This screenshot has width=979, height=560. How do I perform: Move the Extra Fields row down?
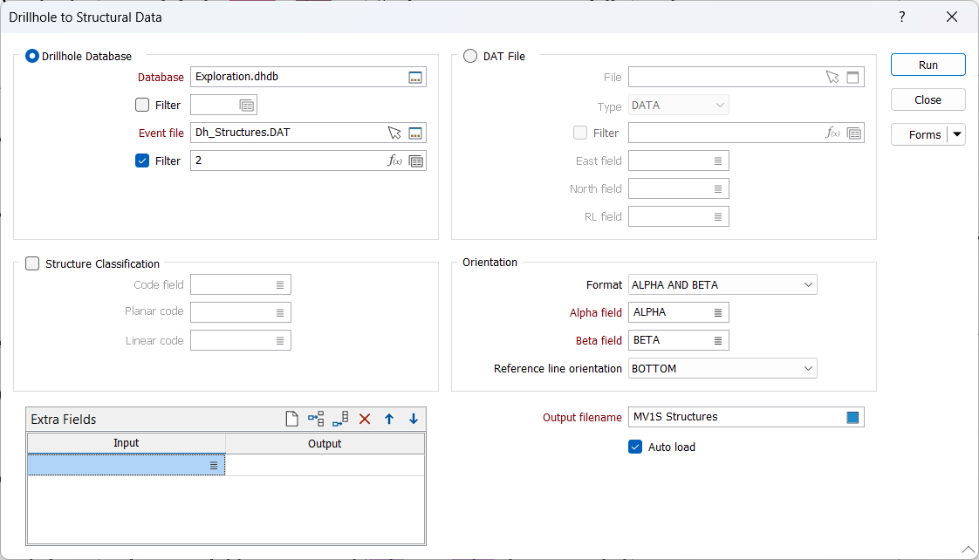(x=414, y=419)
